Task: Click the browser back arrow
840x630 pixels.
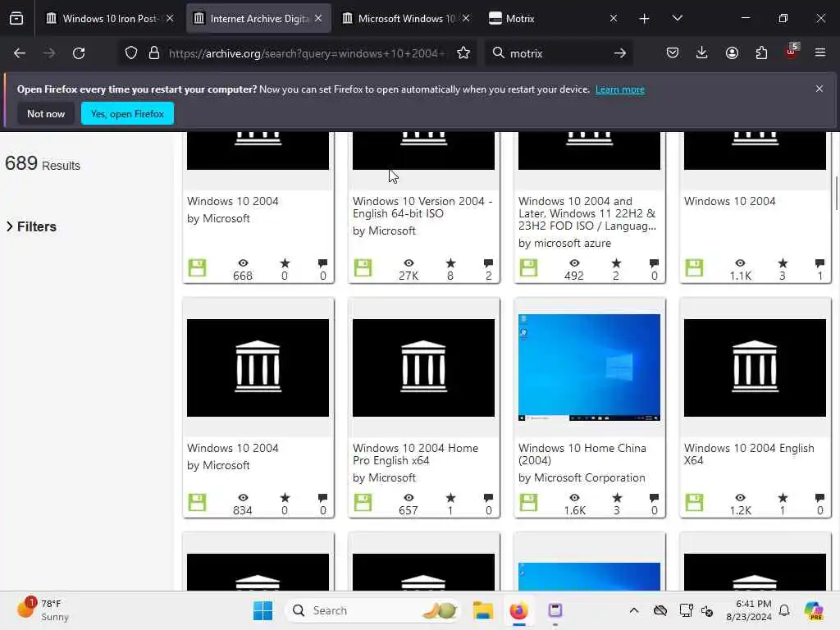Action: click(x=20, y=53)
